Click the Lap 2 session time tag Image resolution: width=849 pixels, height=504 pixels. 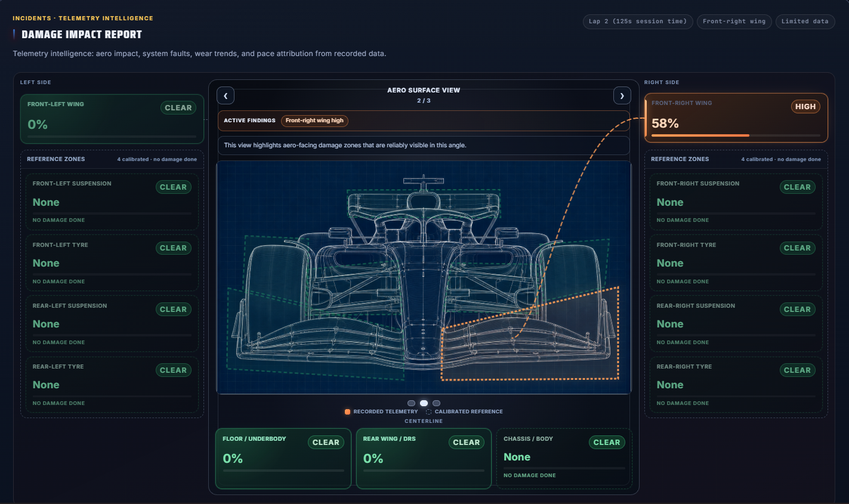point(638,21)
